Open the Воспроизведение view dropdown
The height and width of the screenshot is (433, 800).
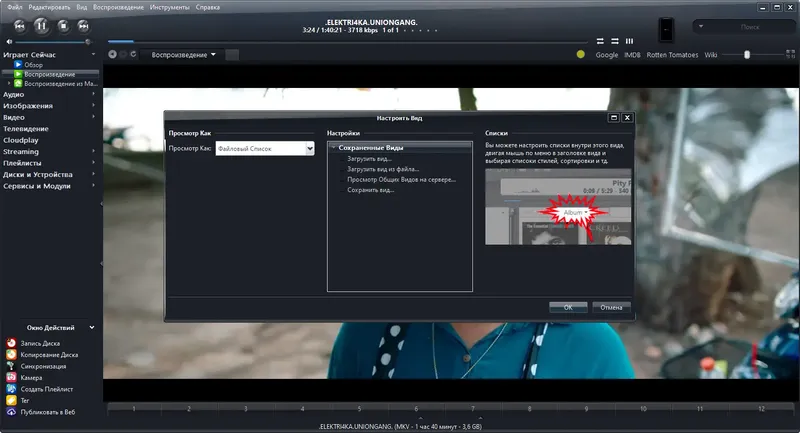tap(183, 55)
